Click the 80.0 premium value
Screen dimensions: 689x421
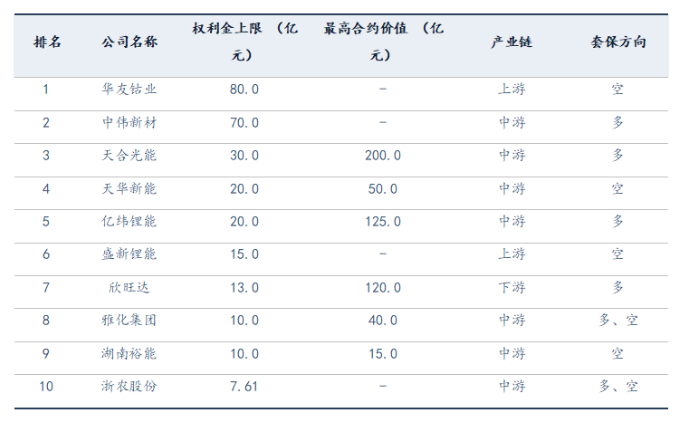point(244,89)
